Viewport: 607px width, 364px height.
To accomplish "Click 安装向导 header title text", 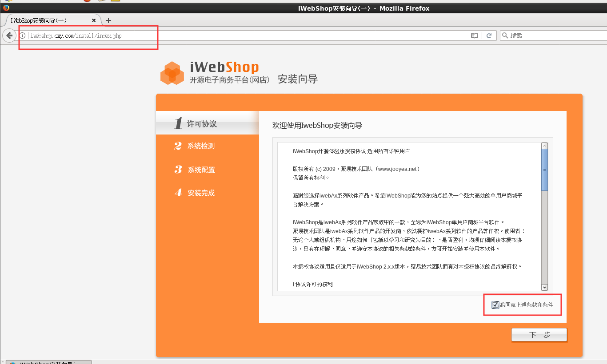I will point(298,79).
